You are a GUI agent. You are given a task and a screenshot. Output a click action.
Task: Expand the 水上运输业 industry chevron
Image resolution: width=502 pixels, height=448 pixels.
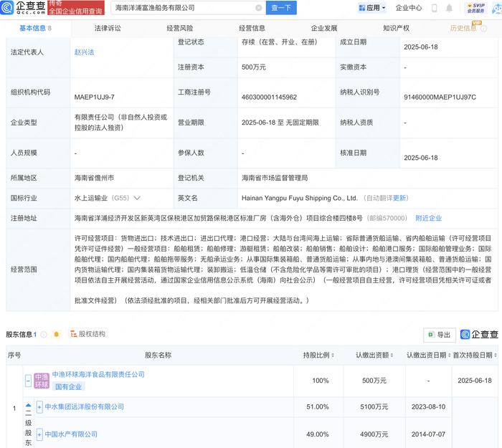click(137, 198)
